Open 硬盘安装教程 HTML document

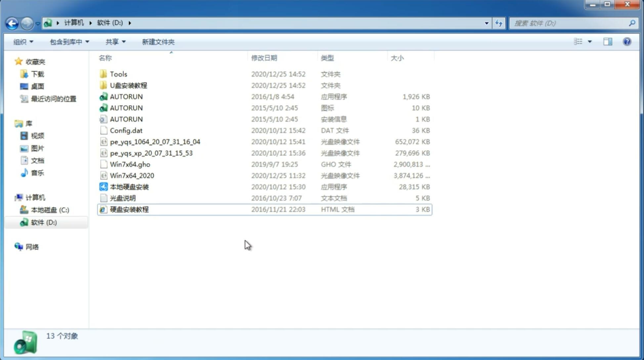(129, 209)
